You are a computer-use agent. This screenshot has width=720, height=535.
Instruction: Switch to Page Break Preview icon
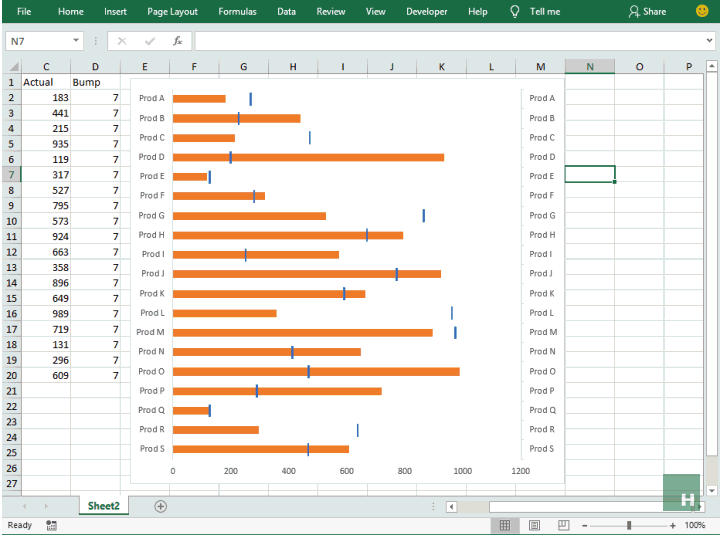coord(563,525)
